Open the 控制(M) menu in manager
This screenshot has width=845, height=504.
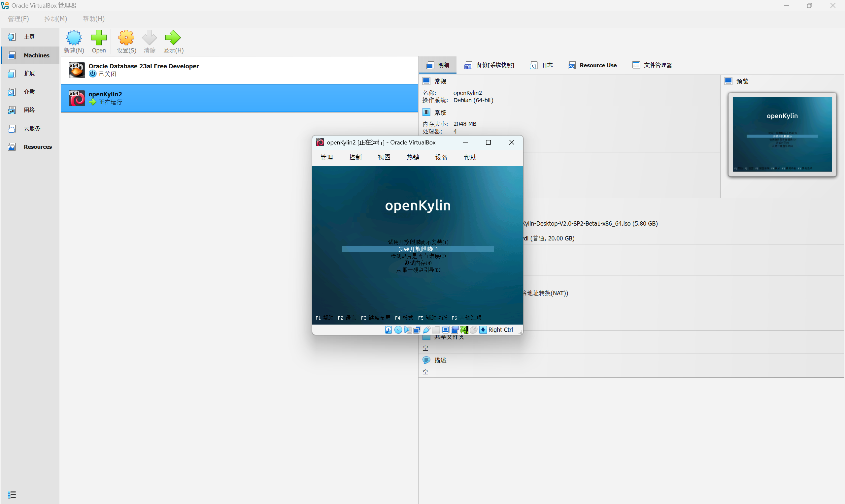[x=56, y=19]
